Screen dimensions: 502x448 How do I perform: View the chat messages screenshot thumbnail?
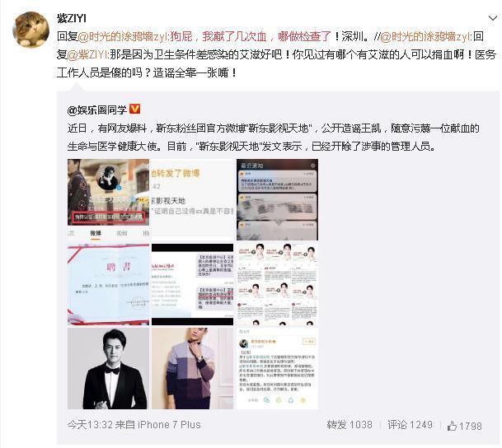[192, 284]
